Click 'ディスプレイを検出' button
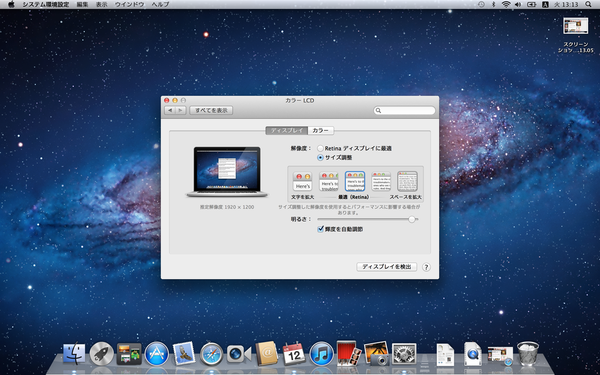This screenshot has width=600, height=375. tap(386, 267)
